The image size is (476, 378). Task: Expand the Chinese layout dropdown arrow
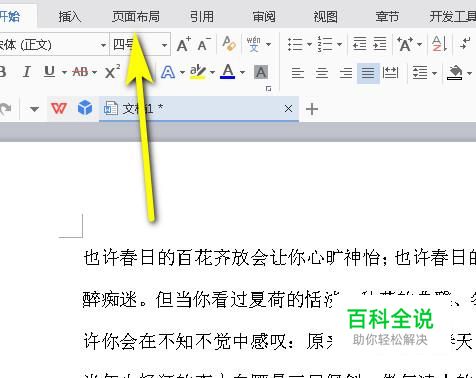pyautogui.click(x=419, y=44)
